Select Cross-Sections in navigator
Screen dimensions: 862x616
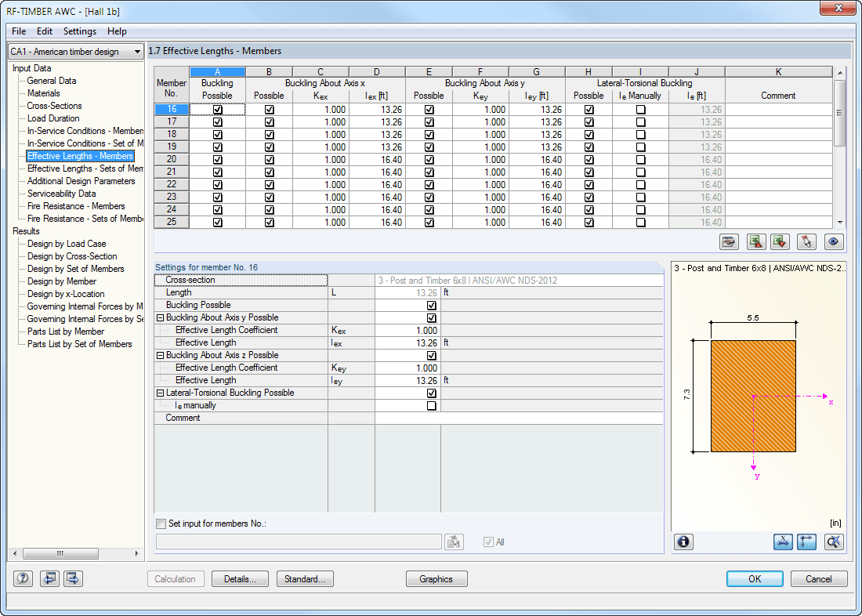point(54,106)
